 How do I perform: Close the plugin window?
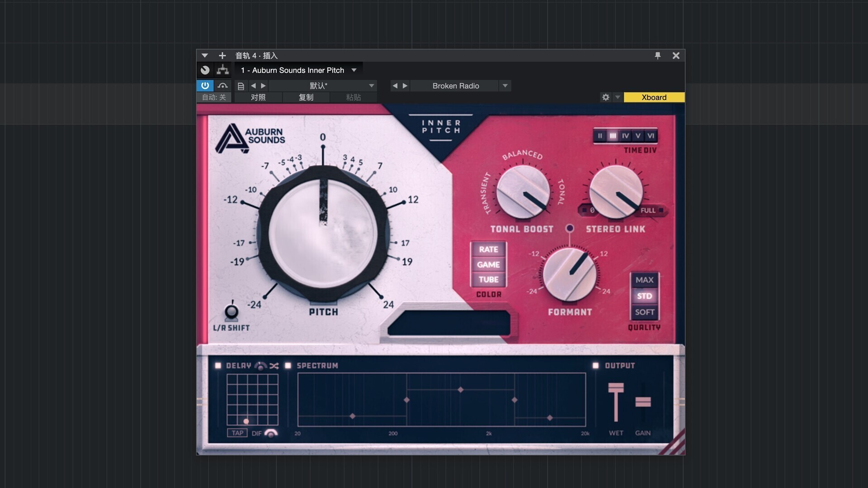pyautogui.click(x=676, y=56)
